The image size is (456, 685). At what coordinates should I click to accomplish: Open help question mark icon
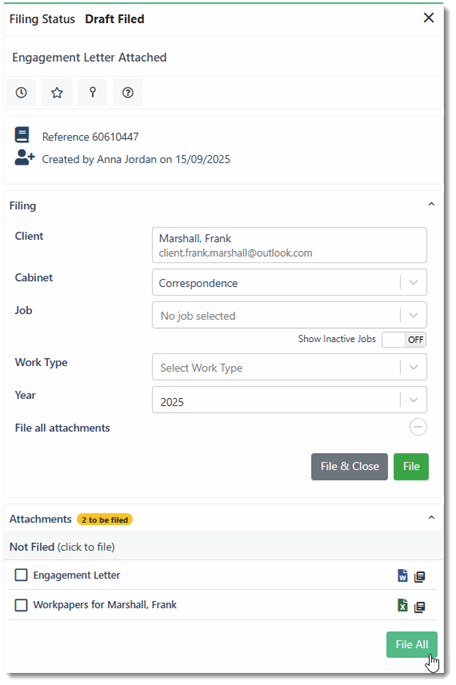pos(128,93)
